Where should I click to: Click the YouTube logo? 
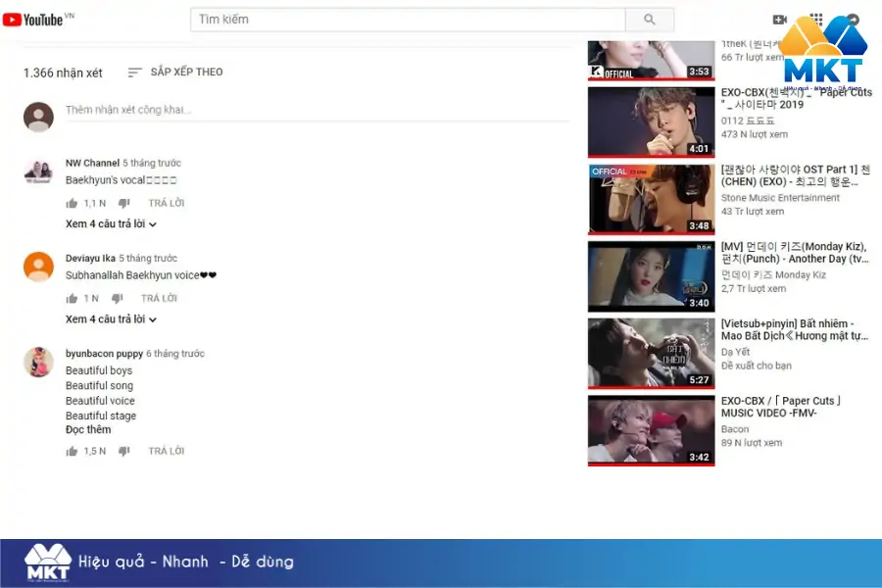tap(37, 17)
